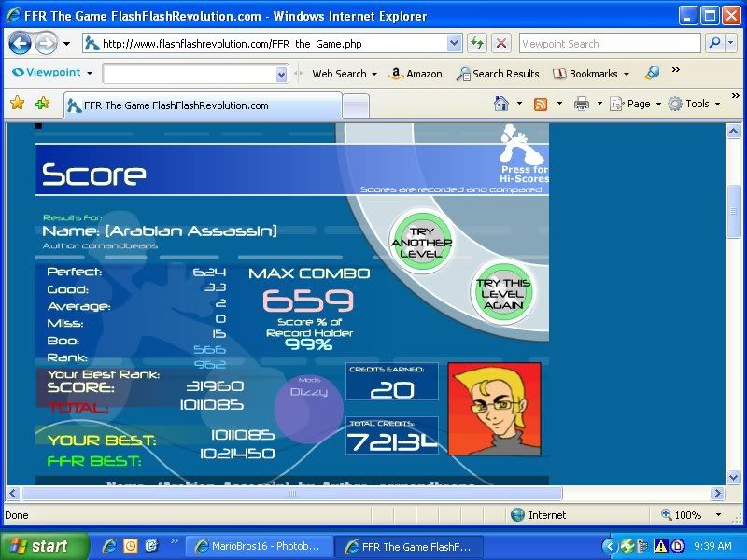This screenshot has width=747, height=560.
Task: Refresh the page with the green arrows icon
Action: pos(477,43)
